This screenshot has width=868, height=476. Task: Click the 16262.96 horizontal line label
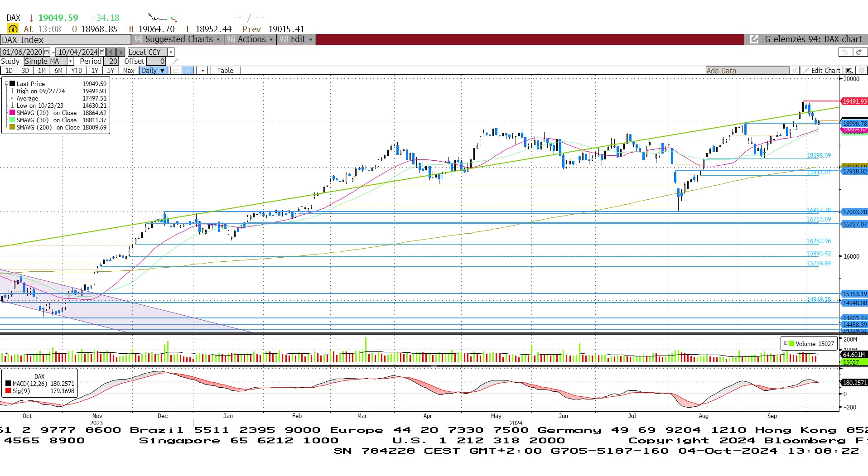coord(819,241)
